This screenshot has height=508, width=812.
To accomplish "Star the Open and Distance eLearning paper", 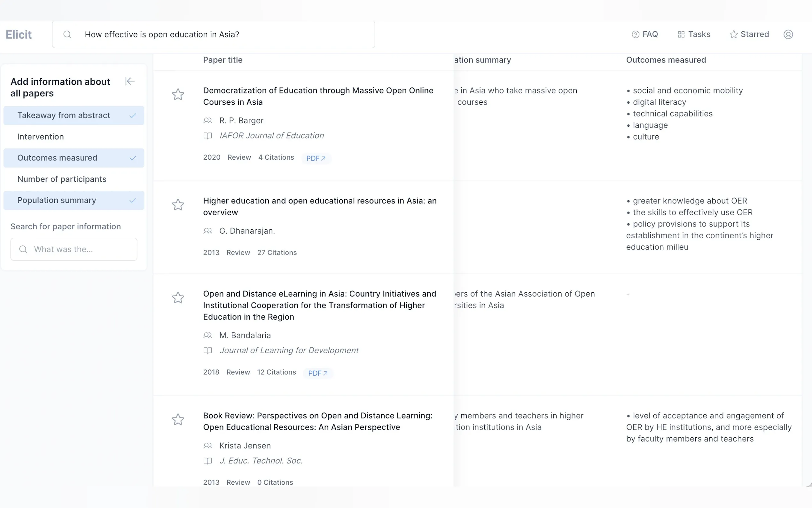I will click(178, 298).
